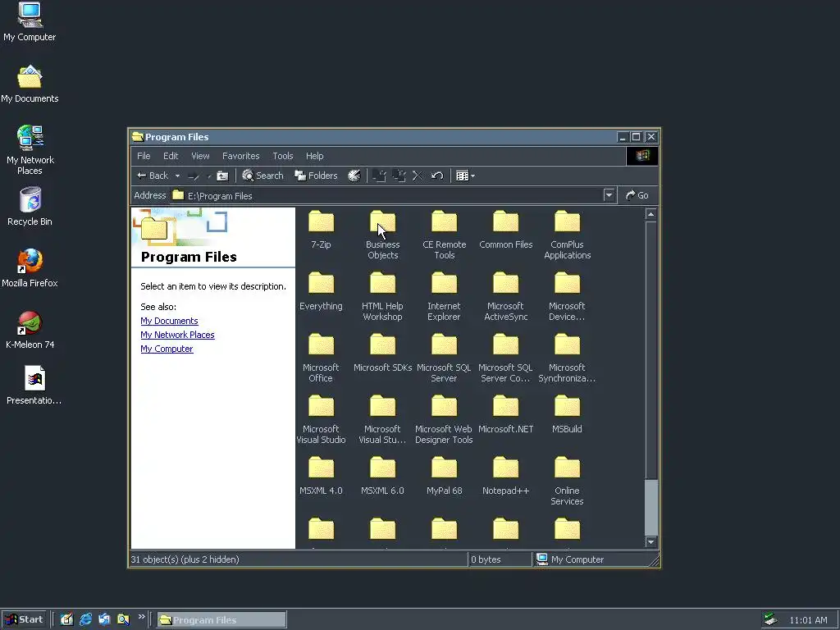Select the Microsoft Synchroniza... folder
The width and height of the screenshot is (840, 630).
click(x=568, y=358)
